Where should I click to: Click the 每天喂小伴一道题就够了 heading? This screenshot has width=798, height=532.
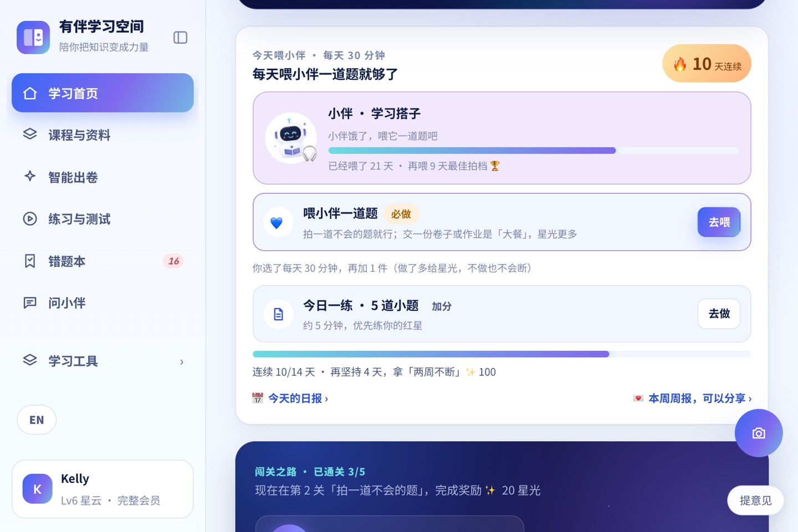(325, 74)
